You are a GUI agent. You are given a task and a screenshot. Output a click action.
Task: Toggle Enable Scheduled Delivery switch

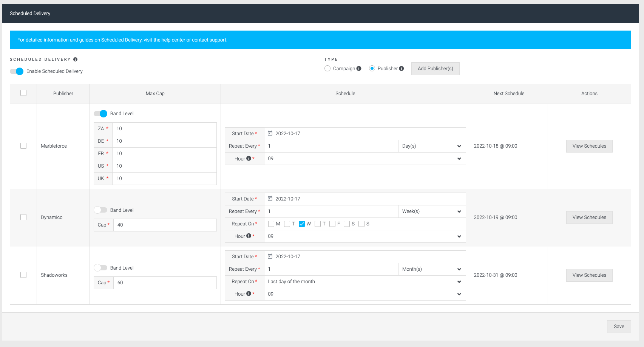[17, 71]
